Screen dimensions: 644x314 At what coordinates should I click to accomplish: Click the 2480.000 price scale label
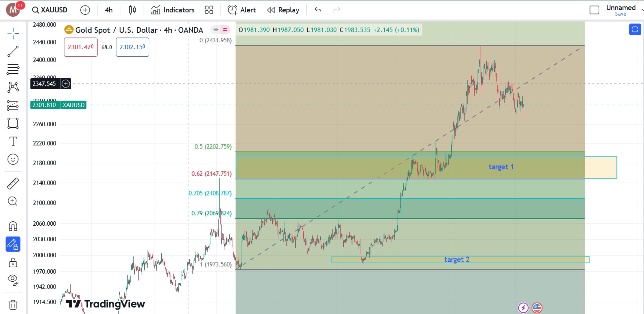pos(44,25)
